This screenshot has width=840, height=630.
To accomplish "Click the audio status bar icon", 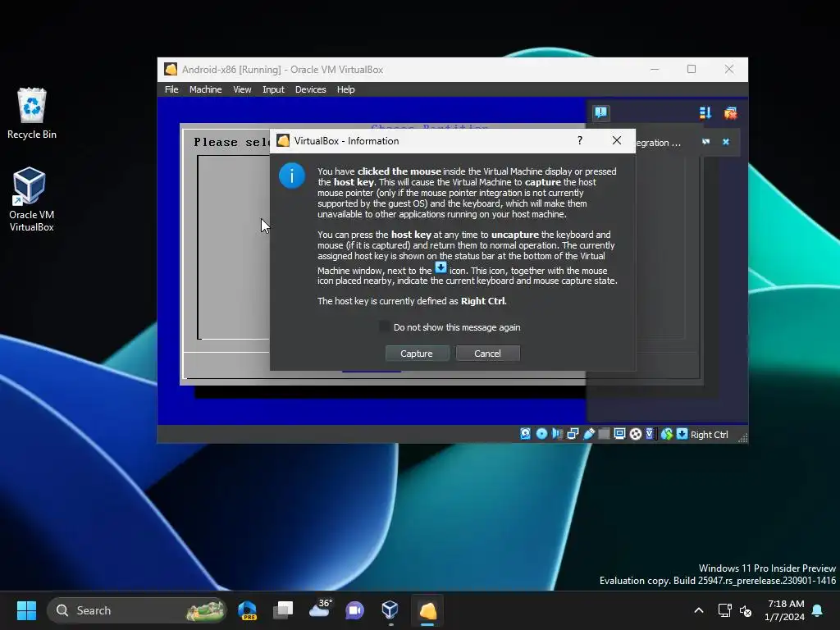I will 557,434.
